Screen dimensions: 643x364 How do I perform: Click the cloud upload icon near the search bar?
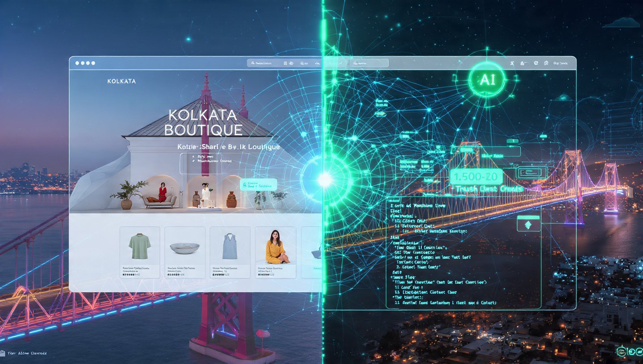coord(292,63)
